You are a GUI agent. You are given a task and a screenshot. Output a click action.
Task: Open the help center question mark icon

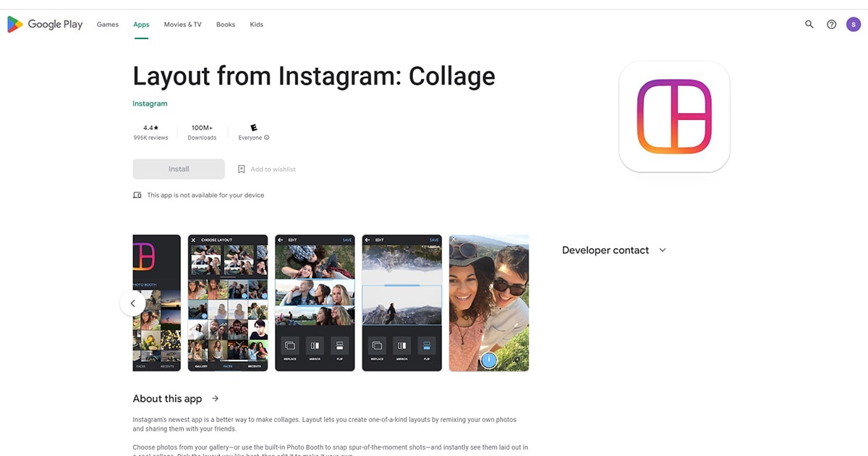click(x=832, y=24)
